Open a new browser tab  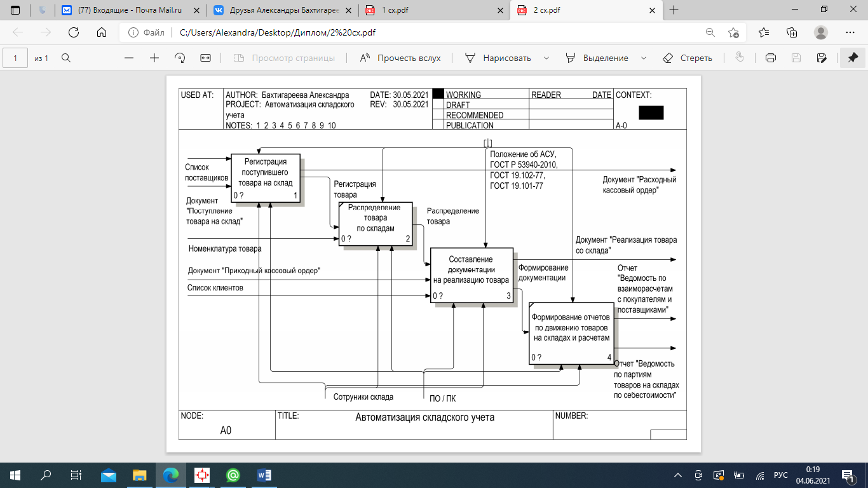coord(674,10)
